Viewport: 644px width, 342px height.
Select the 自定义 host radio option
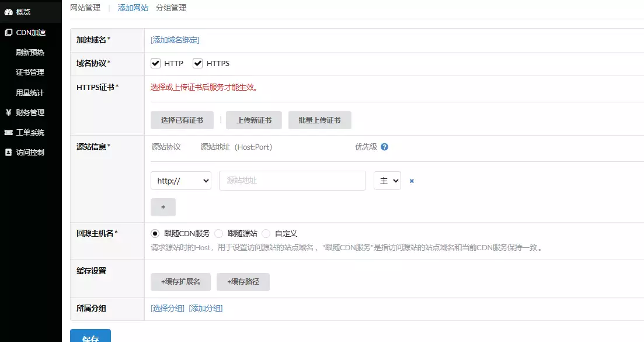(x=266, y=233)
